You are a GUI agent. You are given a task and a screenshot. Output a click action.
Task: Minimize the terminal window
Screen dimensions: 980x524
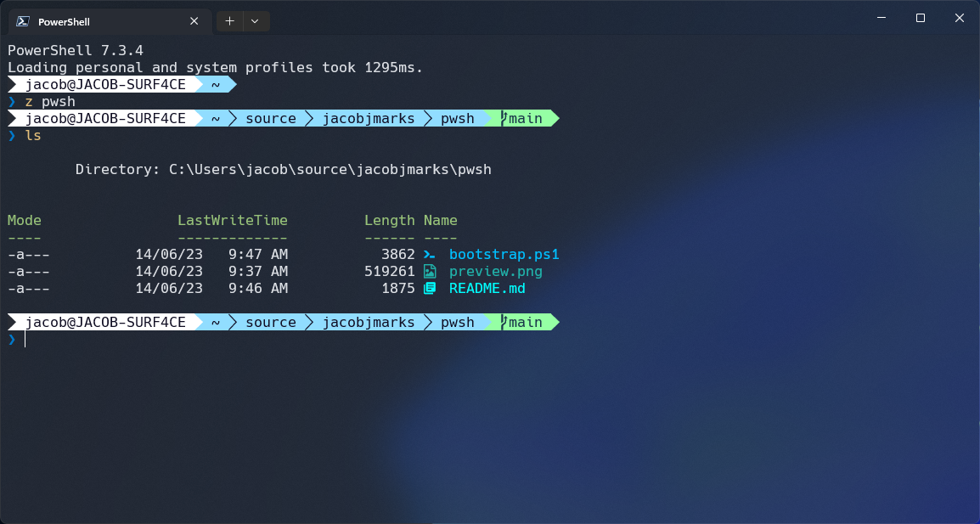[881, 18]
